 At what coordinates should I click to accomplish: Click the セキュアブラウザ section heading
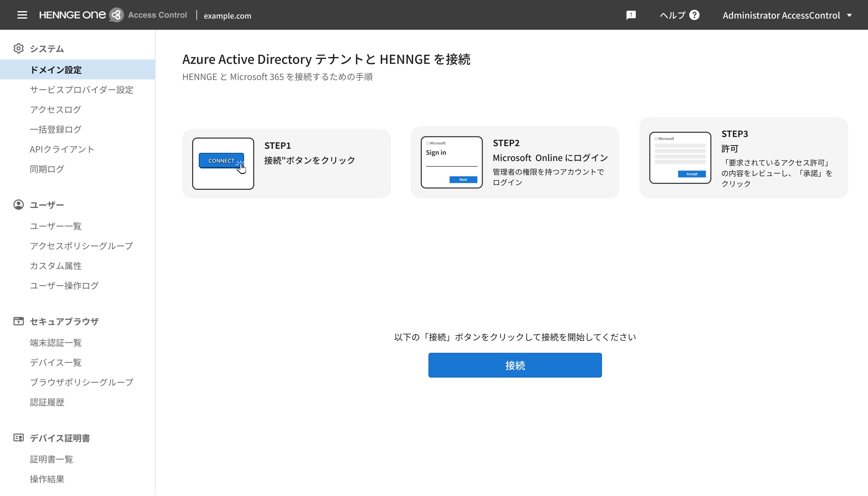point(64,321)
